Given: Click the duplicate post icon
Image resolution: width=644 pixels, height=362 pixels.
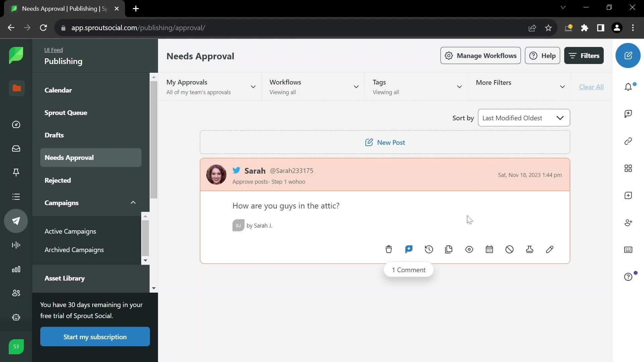Looking at the screenshot, I should click(x=448, y=249).
